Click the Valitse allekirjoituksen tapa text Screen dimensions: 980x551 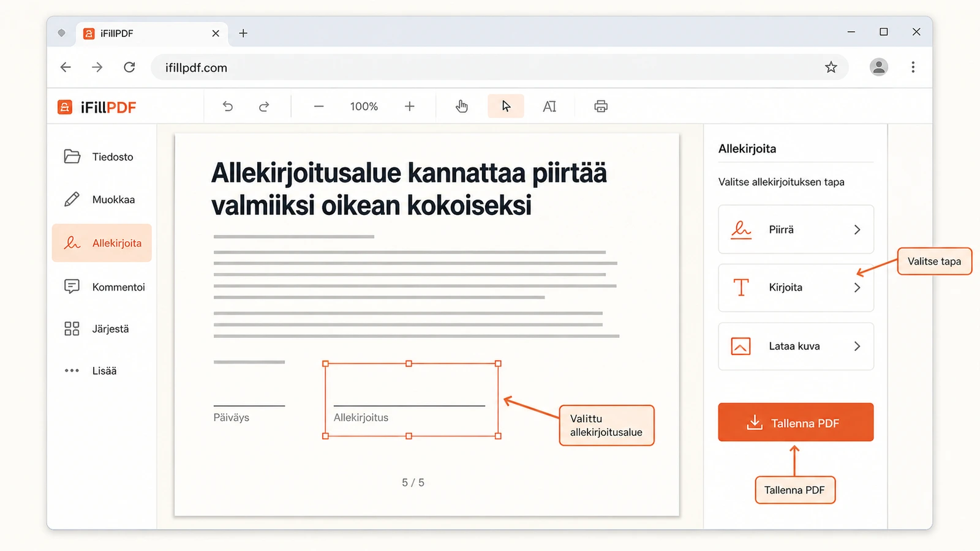pyautogui.click(x=781, y=182)
